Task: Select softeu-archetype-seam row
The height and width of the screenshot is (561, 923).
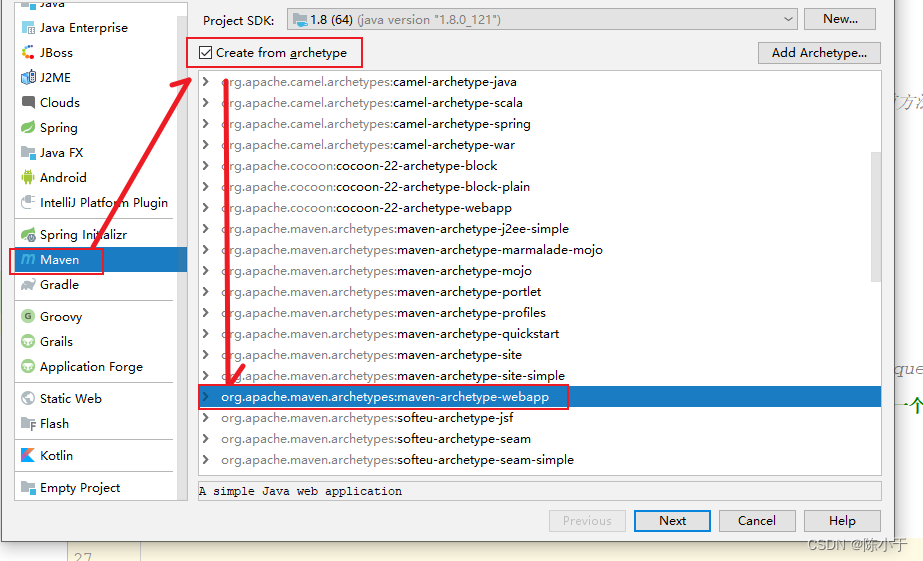Action: [x=540, y=439]
